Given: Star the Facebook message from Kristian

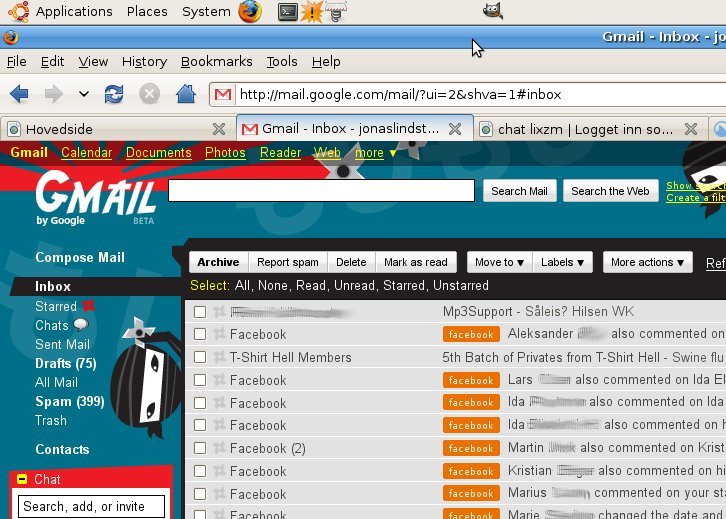Looking at the screenshot, I should click(219, 471).
